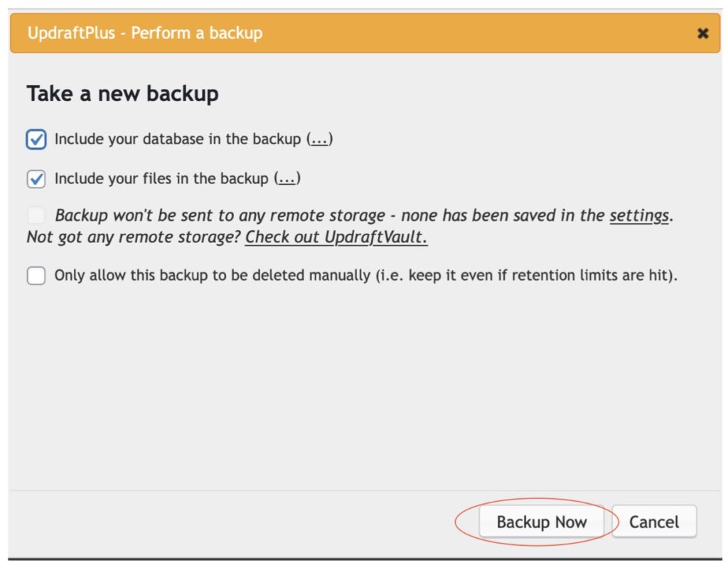The image size is (728, 565).
Task: Enable the manual-deletion-only checkbox
Action: coord(36,275)
